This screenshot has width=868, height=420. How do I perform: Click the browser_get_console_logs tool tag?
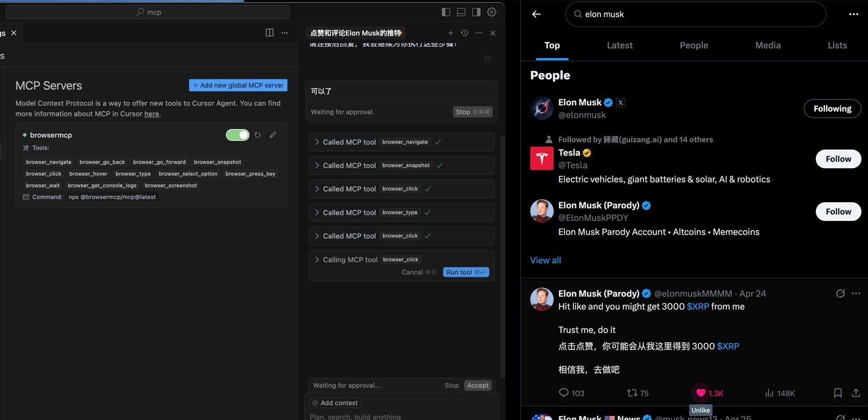click(x=102, y=185)
